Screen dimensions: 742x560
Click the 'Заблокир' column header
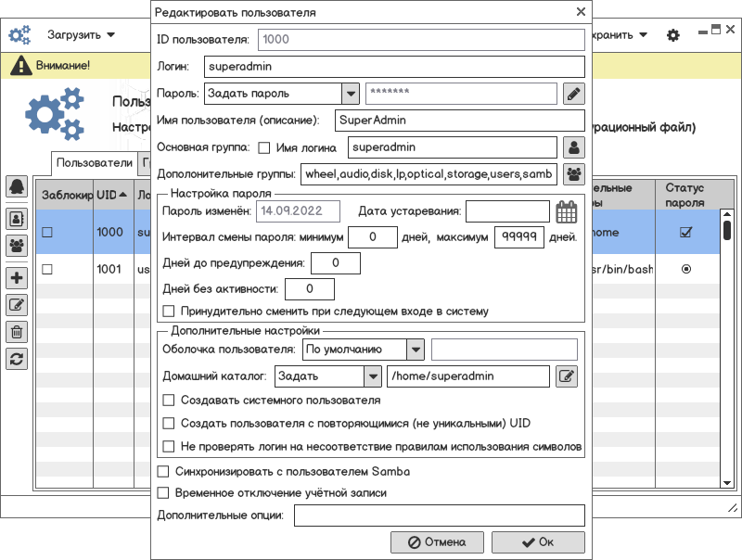click(x=65, y=195)
